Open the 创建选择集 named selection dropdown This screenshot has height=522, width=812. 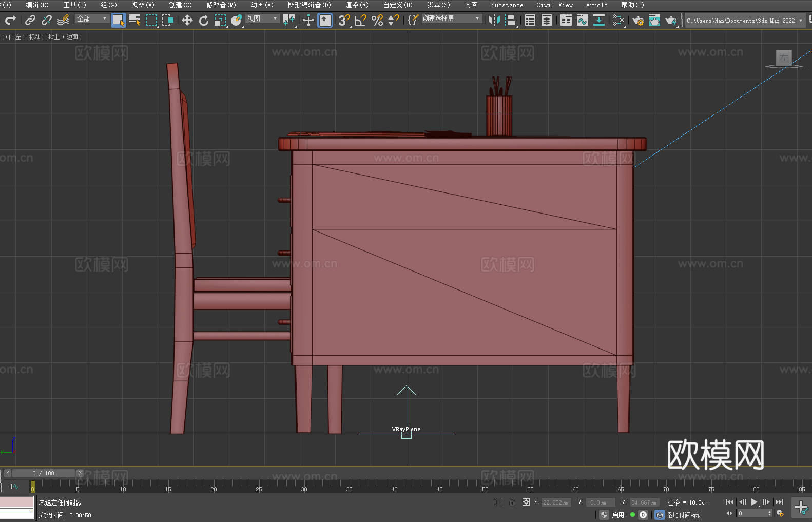[x=451, y=18]
